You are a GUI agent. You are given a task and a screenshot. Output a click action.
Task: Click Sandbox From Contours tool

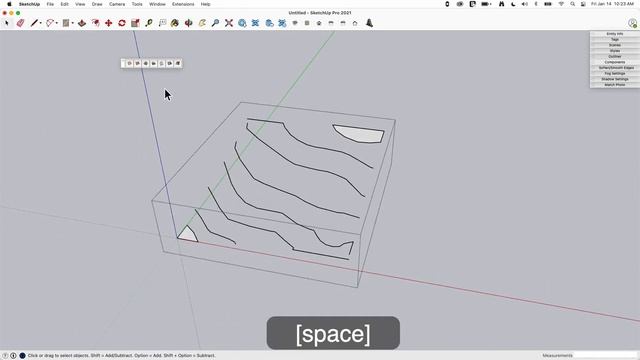point(129,63)
